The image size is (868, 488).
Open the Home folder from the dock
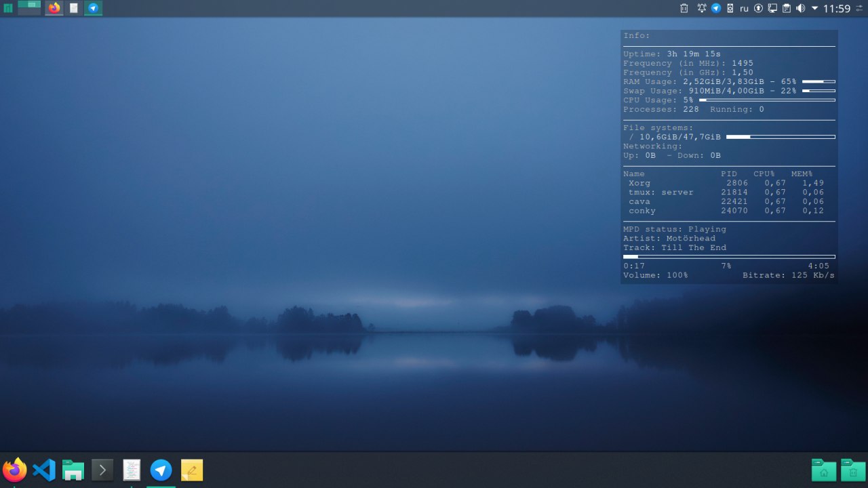824,470
